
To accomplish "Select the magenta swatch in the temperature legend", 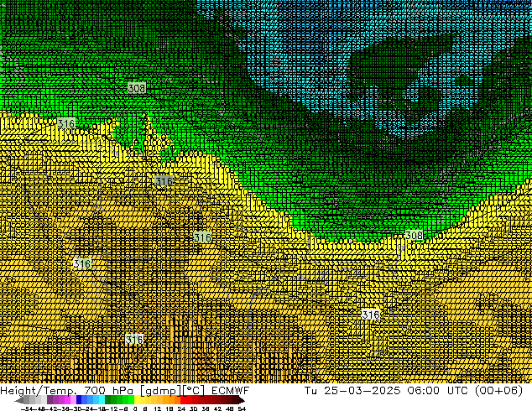I will tap(68, 400).
